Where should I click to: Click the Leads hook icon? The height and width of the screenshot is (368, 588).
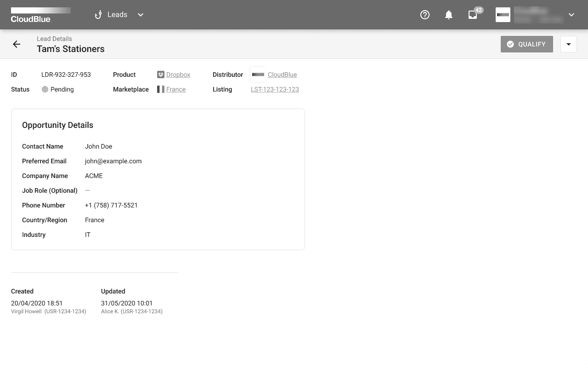[98, 15]
